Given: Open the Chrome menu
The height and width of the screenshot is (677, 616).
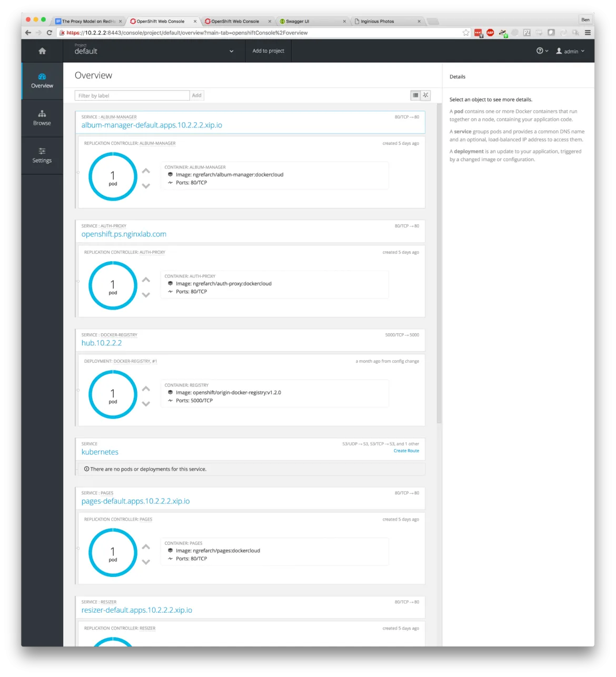Looking at the screenshot, I should (x=588, y=32).
